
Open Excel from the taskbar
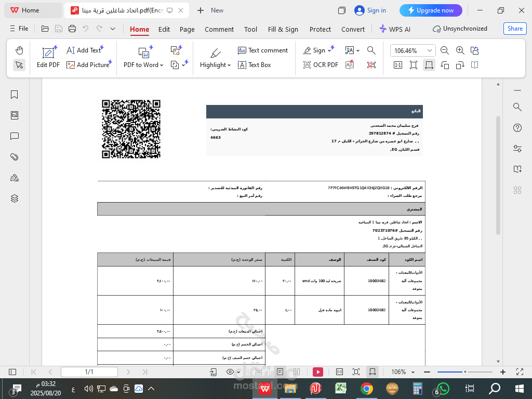tap(341, 389)
